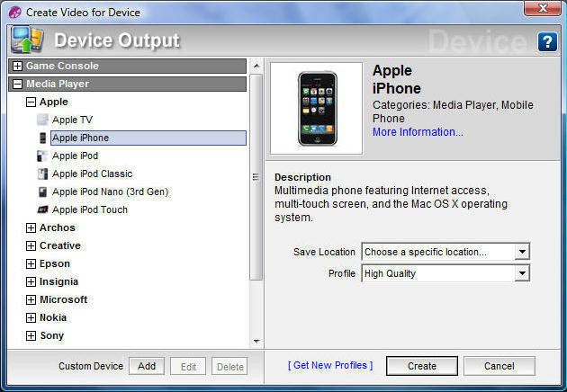
Task: Open the More Information link
Action: (x=418, y=132)
